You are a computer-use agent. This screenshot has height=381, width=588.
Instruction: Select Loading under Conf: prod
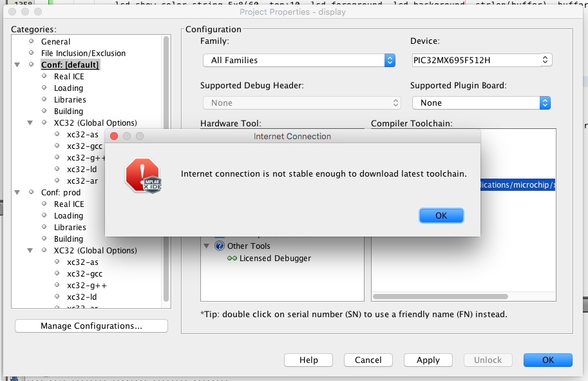[69, 216]
